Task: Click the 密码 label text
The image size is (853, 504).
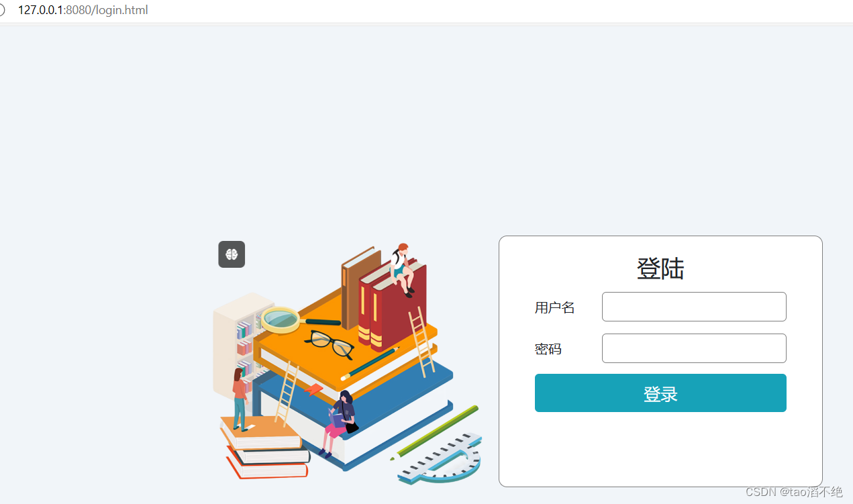Action: pos(548,349)
